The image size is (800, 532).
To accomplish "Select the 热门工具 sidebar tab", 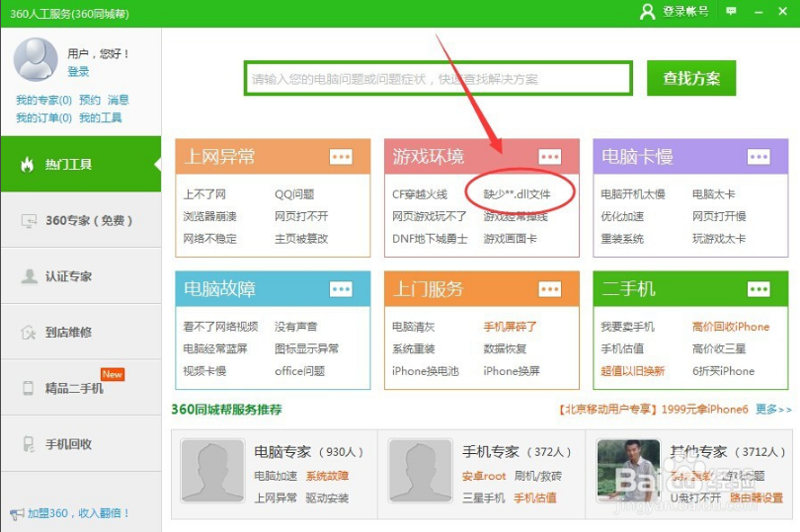I will [80, 165].
